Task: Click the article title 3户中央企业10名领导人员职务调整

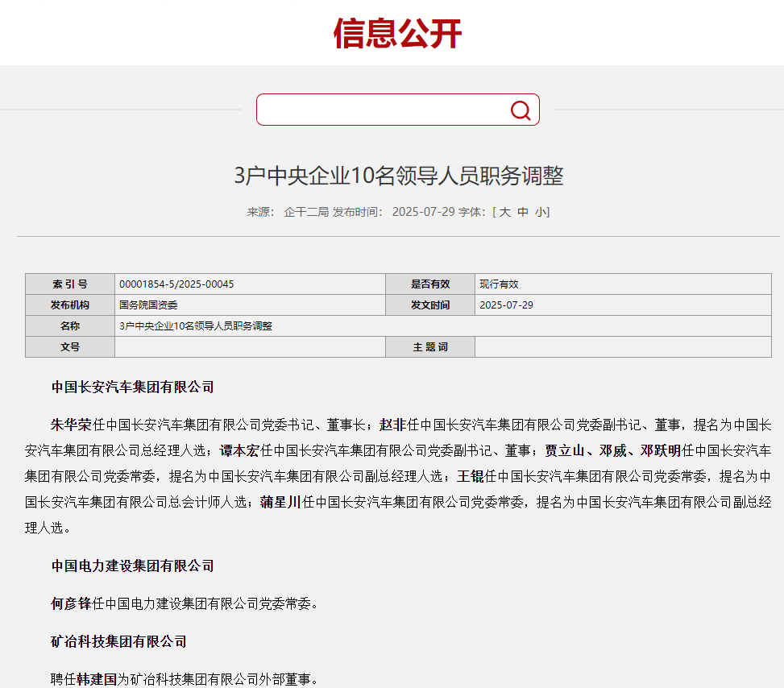Action: [399, 176]
